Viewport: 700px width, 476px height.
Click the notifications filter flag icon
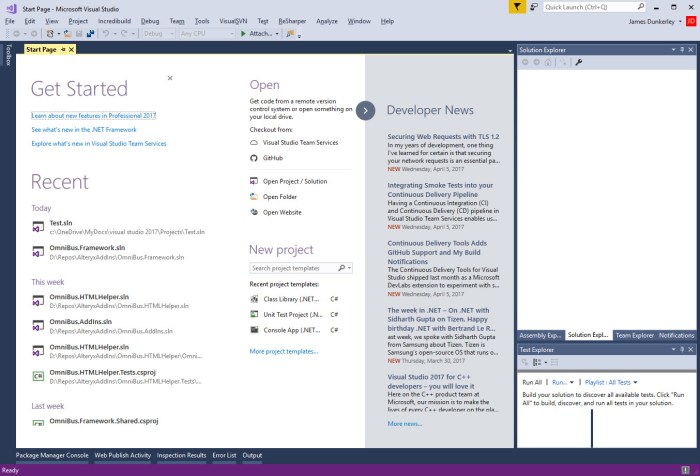coord(517,7)
